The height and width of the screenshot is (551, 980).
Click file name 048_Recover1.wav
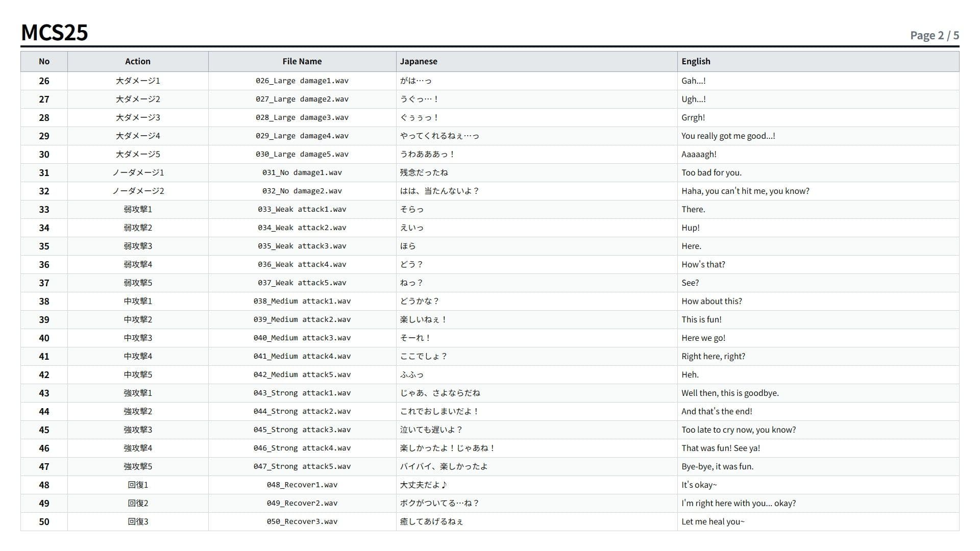point(302,485)
